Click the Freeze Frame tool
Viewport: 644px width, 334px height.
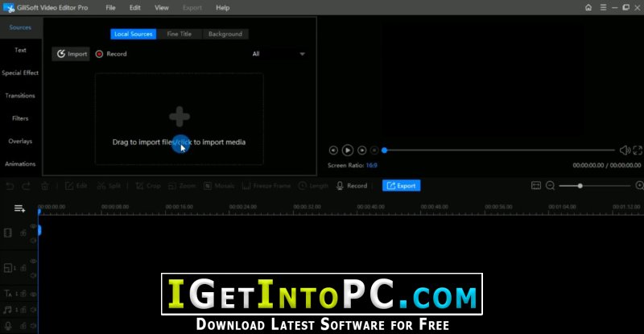pyautogui.click(x=266, y=186)
